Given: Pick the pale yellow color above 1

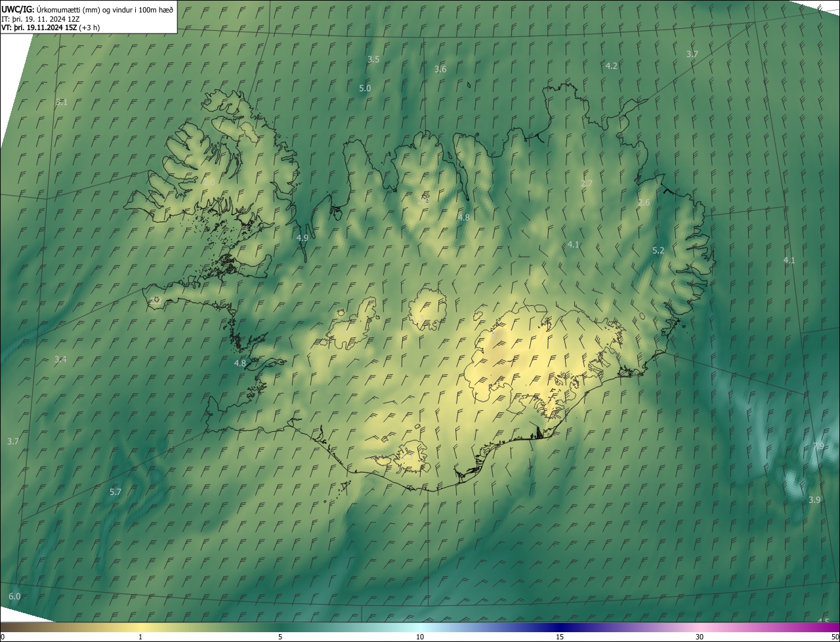Looking at the screenshot, I should point(140,627).
